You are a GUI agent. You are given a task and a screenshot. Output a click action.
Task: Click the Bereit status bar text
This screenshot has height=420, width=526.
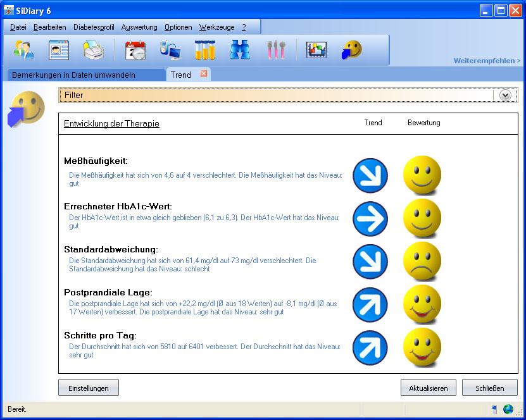pos(17,409)
